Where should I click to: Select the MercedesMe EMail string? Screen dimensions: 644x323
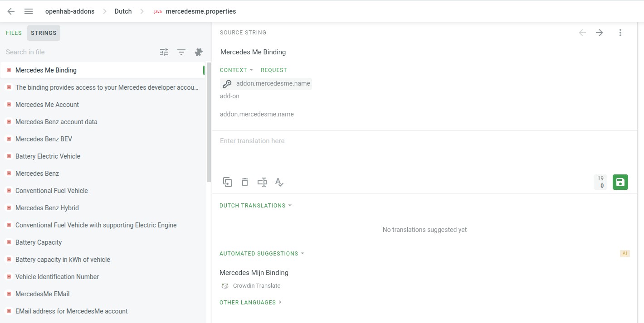(x=102, y=294)
